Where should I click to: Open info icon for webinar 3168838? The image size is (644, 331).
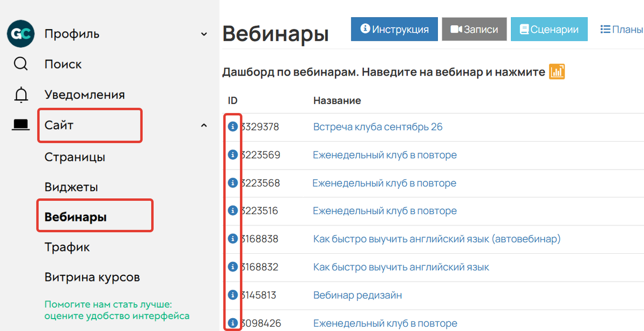click(232, 238)
